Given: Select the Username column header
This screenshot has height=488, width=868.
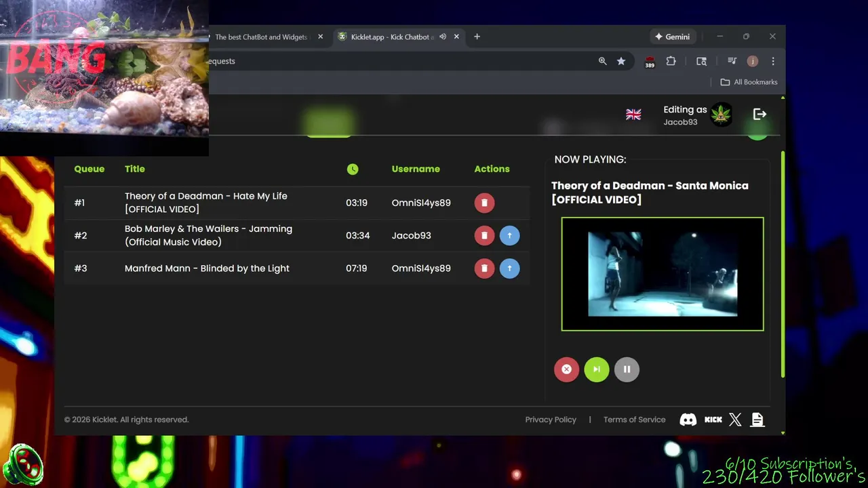Looking at the screenshot, I should click(416, 169).
